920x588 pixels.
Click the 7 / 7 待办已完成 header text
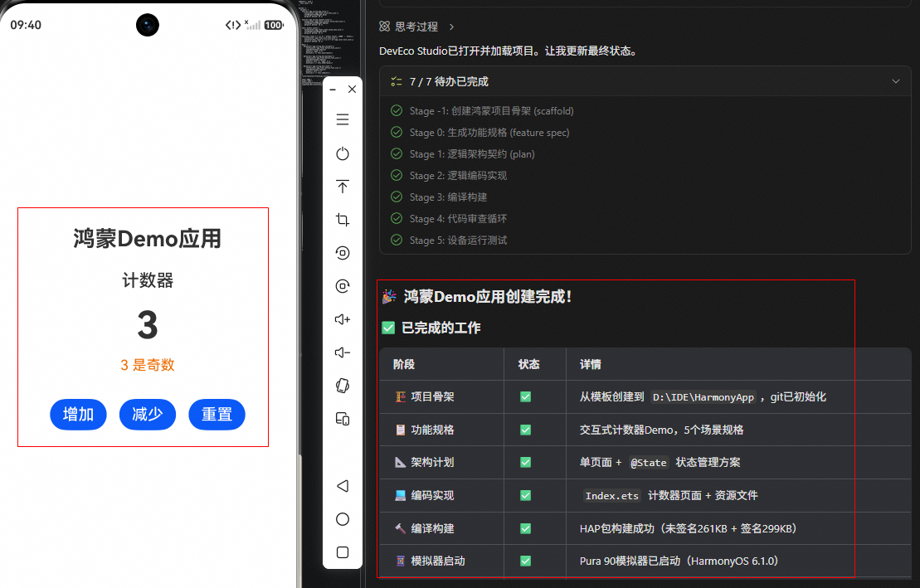point(449,81)
